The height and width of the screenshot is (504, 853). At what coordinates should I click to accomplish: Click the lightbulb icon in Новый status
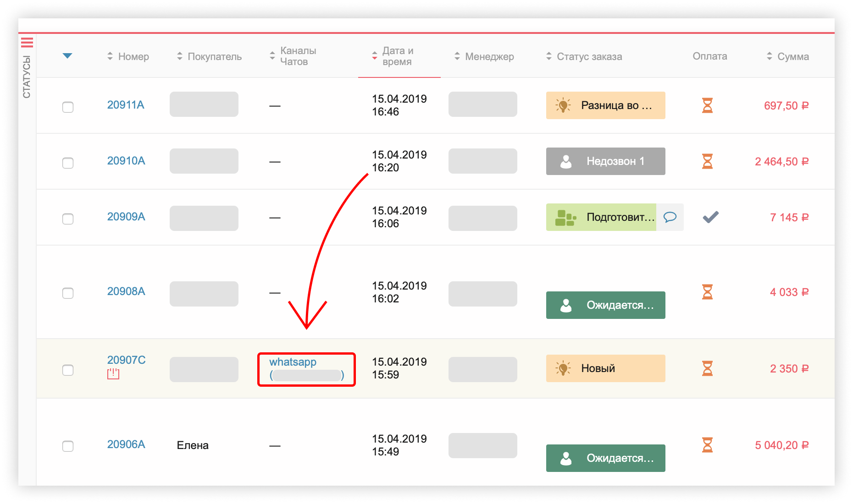[x=563, y=368]
